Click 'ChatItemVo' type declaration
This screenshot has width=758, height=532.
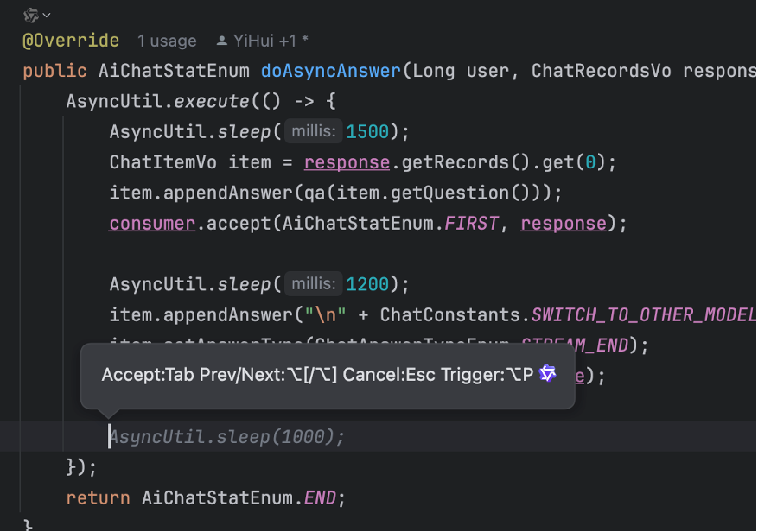click(x=162, y=163)
